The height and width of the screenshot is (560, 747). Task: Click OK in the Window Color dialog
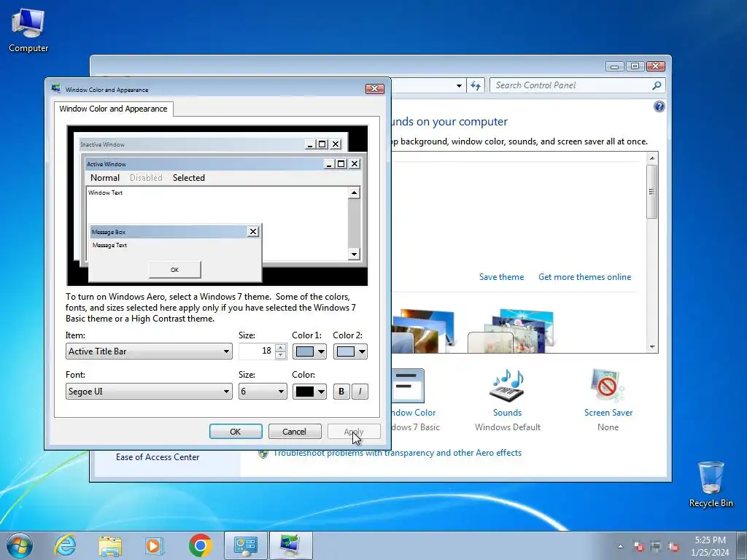(236, 432)
